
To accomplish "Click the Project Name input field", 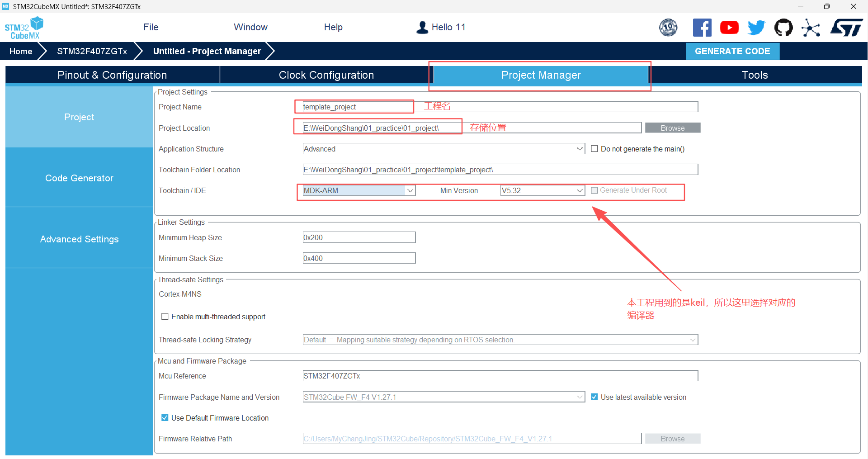I will click(500, 107).
